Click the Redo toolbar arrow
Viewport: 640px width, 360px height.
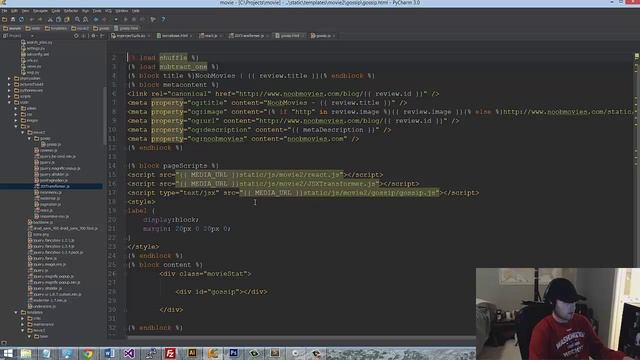tap(40, 19)
